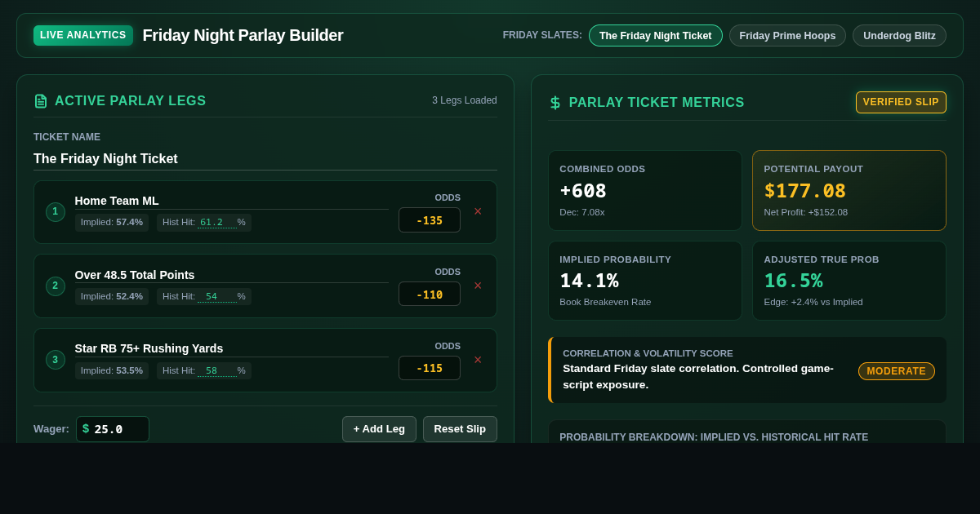Click the Live Analytics badge
This screenshot has width=980, height=514.
[83, 35]
